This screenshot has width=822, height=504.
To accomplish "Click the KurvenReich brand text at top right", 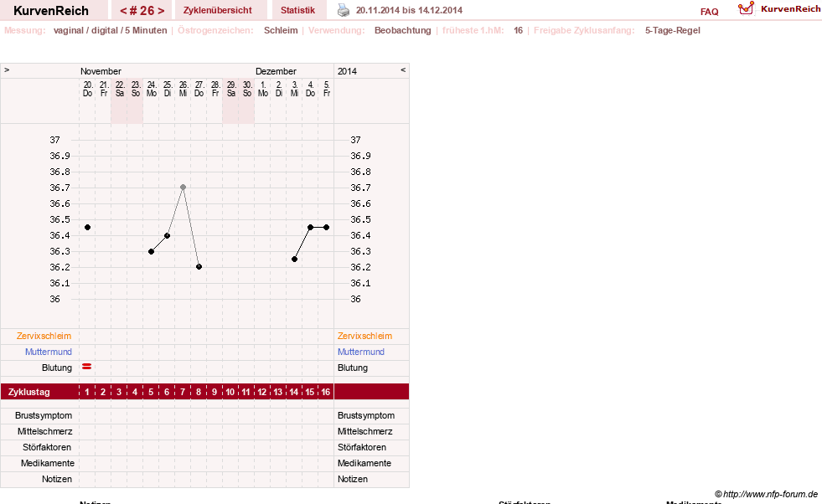I will coord(790,9).
